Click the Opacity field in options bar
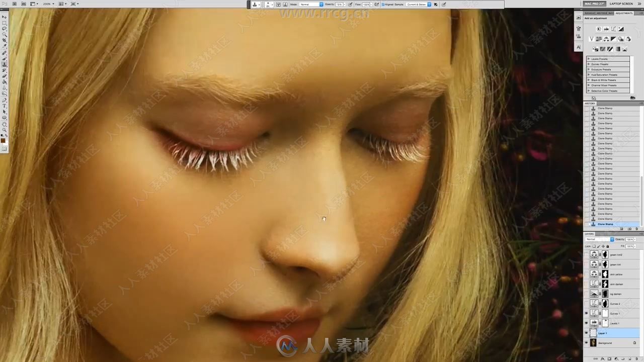644x362 pixels. [340, 4]
